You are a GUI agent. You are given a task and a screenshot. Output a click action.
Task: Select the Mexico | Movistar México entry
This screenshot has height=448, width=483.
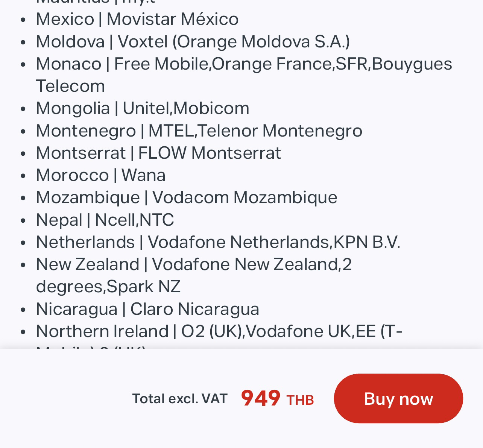click(137, 19)
